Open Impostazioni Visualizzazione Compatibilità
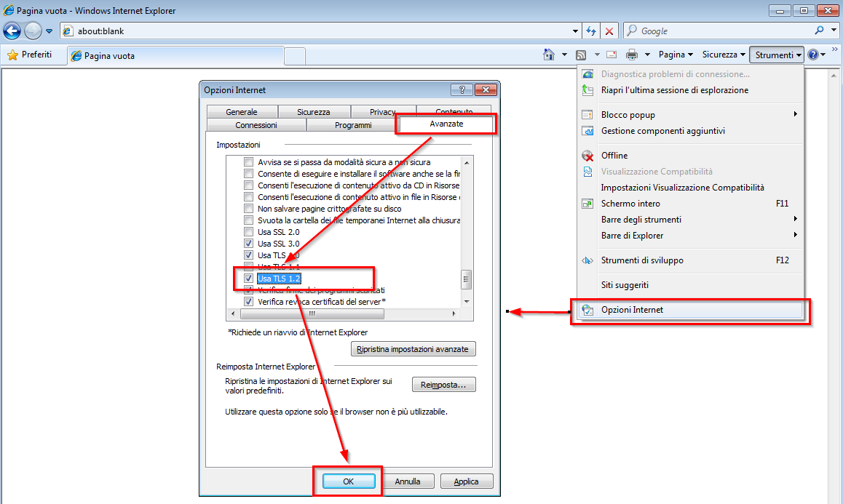843x504 pixels. point(691,188)
